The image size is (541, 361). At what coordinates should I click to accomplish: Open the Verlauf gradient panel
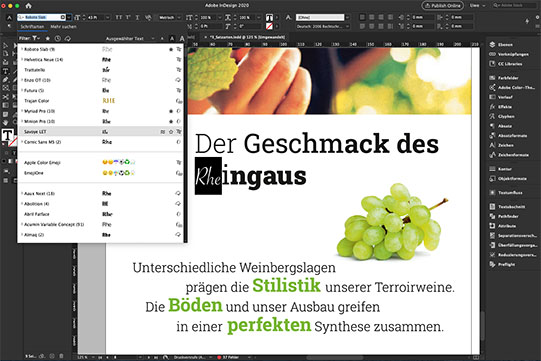(x=501, y=97)
